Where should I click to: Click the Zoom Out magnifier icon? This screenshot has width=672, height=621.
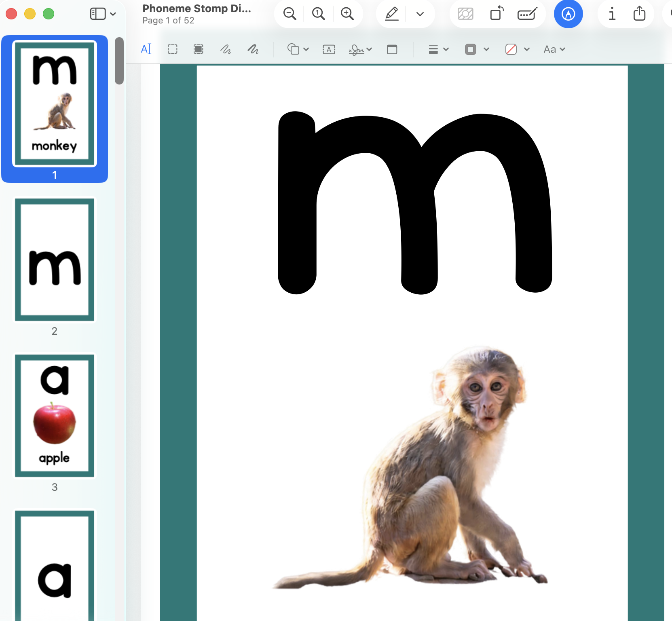(290, 14)
